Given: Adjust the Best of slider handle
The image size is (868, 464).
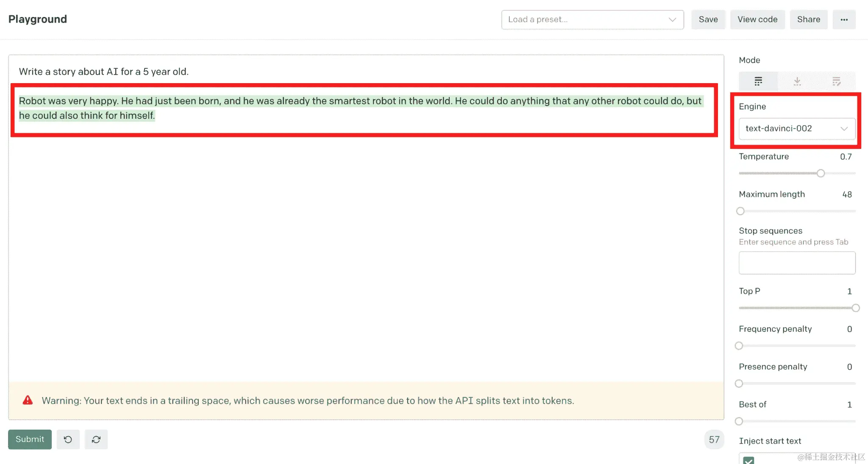Looking at the screenshot, I should point(739,421).
